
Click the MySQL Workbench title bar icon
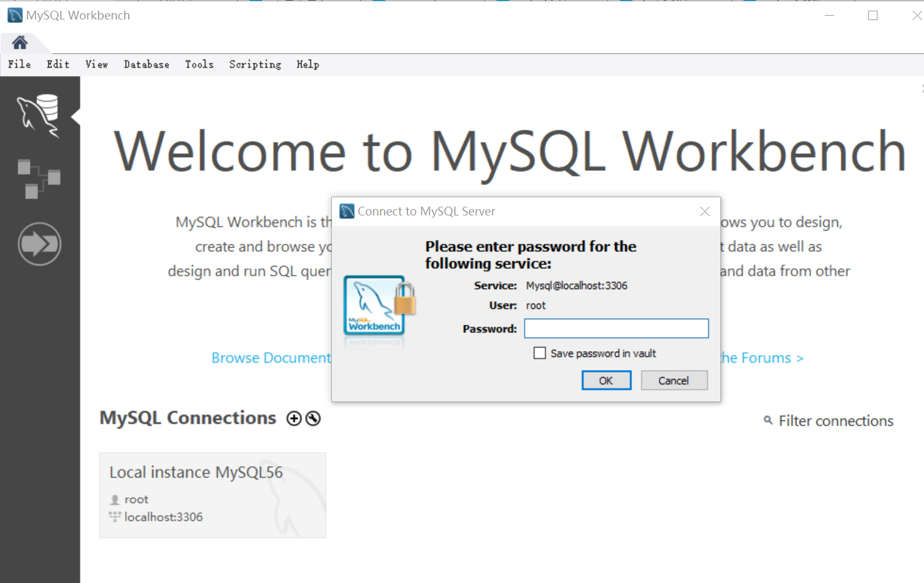[15, 15]
